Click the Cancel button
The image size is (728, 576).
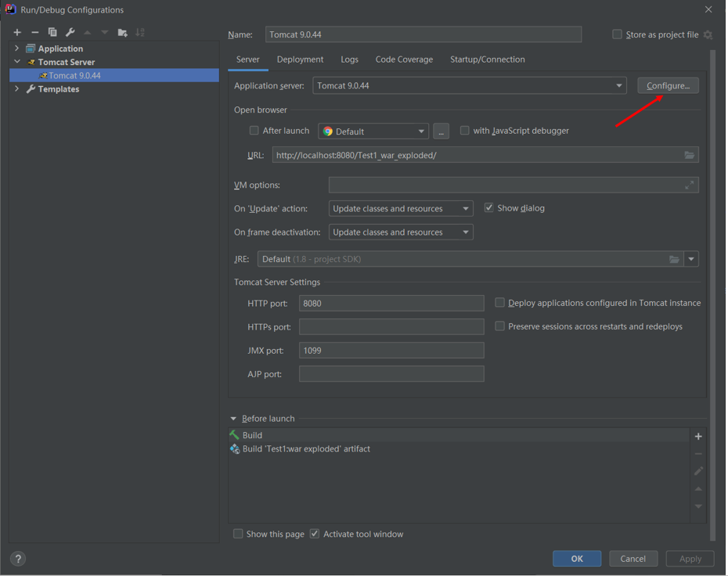pyautogui.click(x=633, y=559)
